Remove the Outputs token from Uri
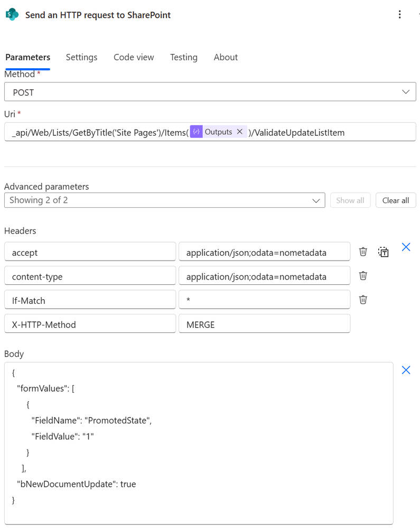 point(240,132)
